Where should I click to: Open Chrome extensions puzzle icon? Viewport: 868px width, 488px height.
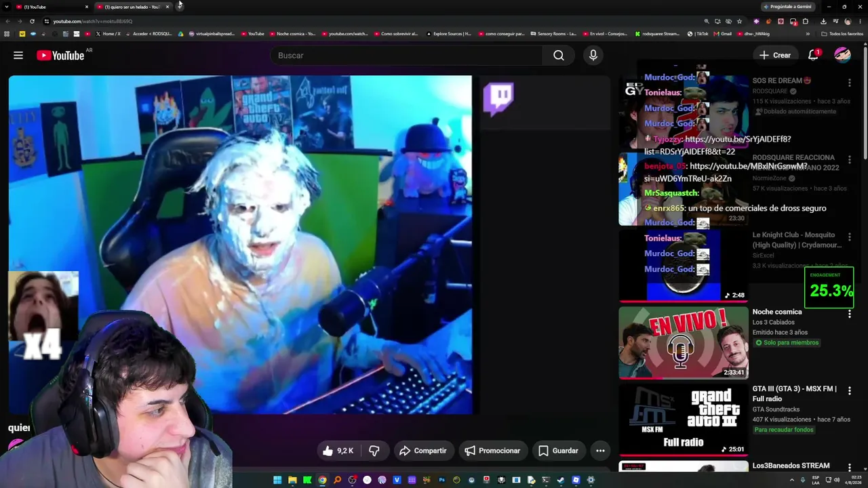click(806, 21)
